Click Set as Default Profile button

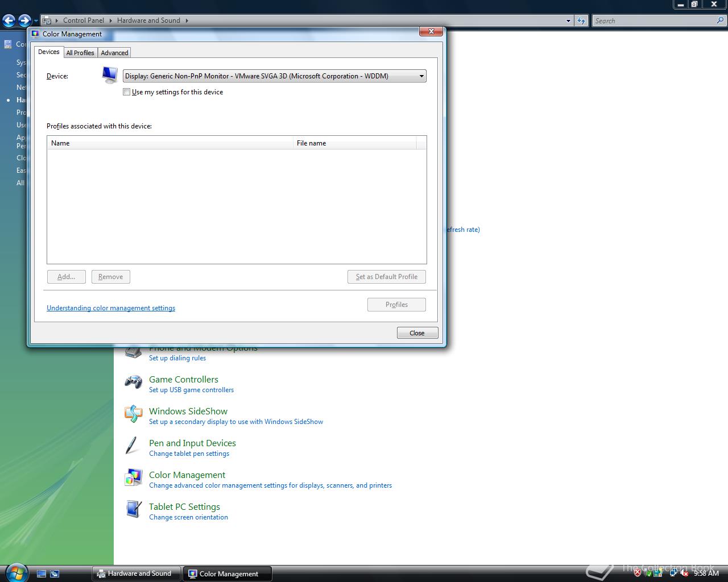(387, 277)
